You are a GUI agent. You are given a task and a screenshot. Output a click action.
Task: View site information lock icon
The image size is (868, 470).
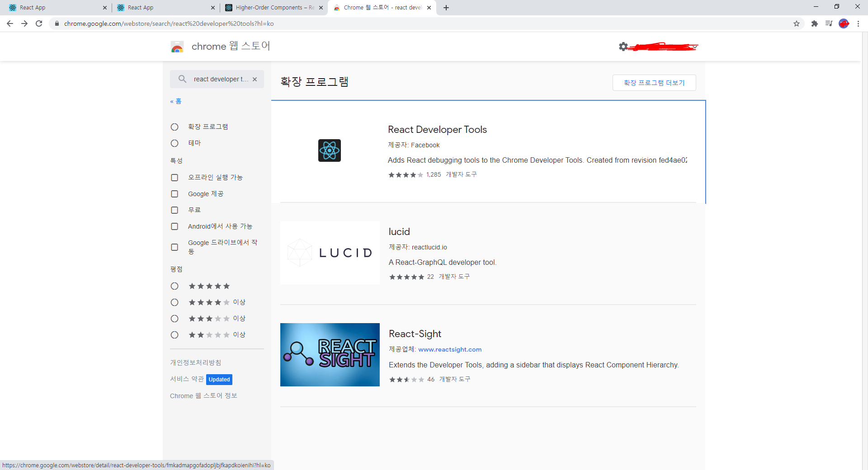point(57,23)
